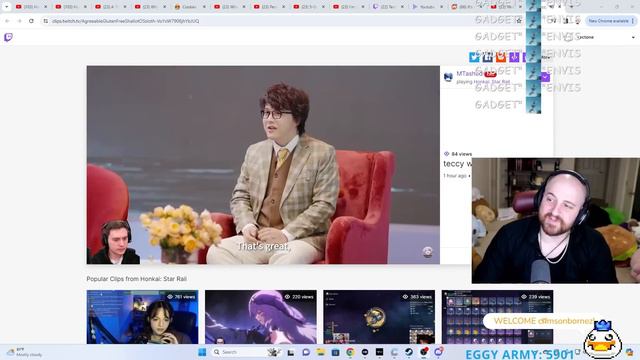Open popular clip with 239 views
Screen dimensions: 640x360
(x=498, y=317)
